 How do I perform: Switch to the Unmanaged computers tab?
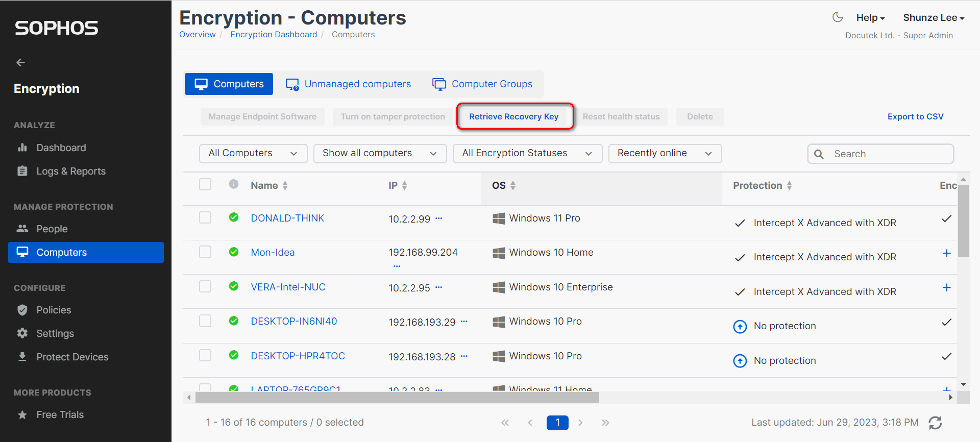348,84
